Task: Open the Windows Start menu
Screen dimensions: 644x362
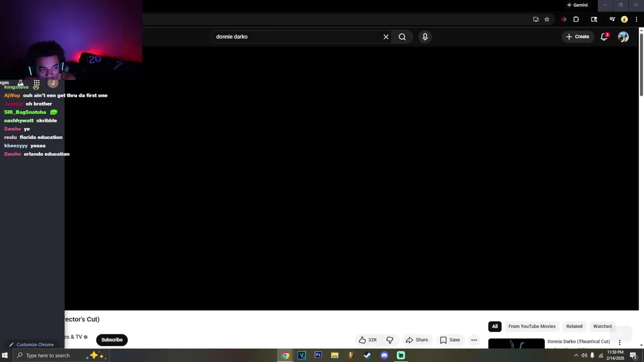Action: coord(5,355)
